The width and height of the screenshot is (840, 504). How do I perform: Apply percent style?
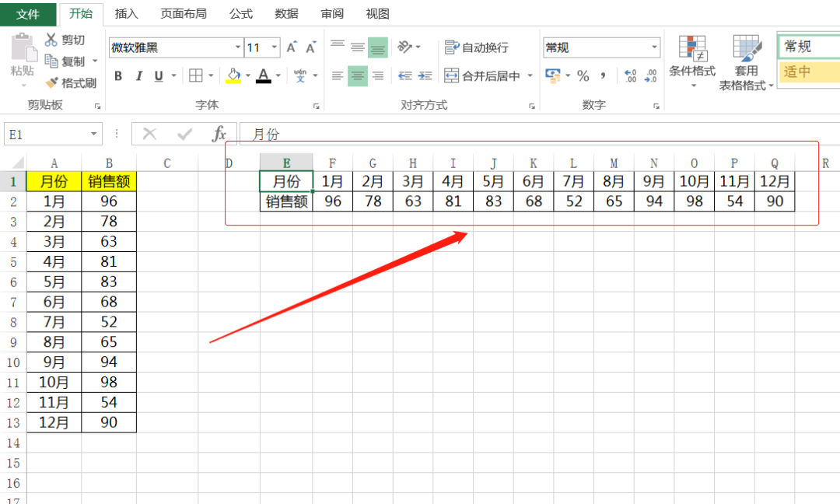[x=583, y=76]
